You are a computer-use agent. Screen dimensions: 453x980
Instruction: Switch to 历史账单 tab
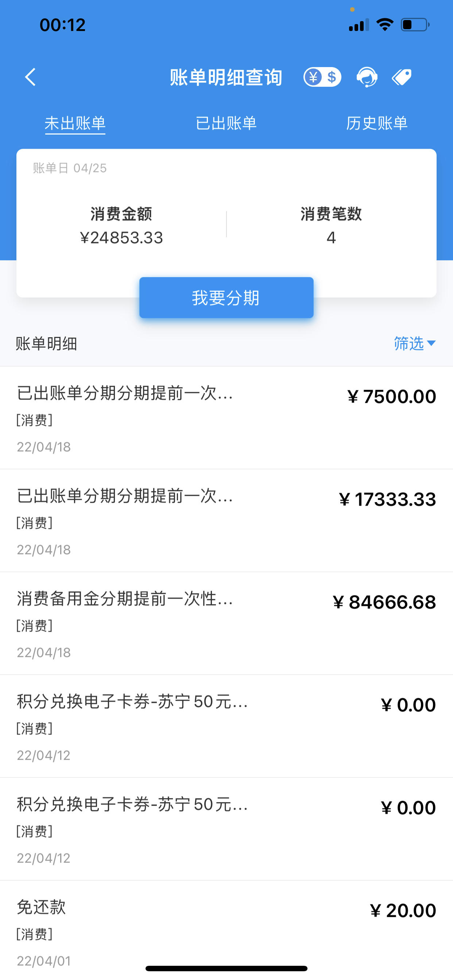coord(377,123)
